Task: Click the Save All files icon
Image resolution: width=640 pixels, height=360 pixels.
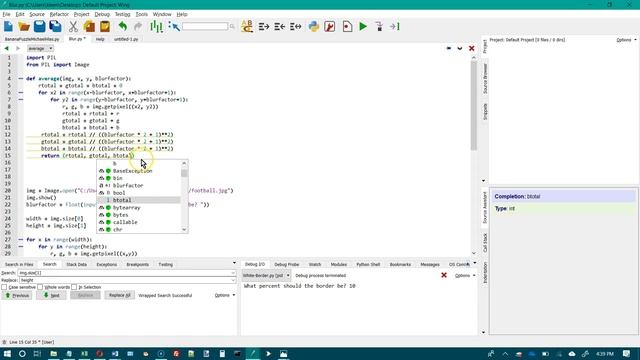Action: tap(55, 27)
